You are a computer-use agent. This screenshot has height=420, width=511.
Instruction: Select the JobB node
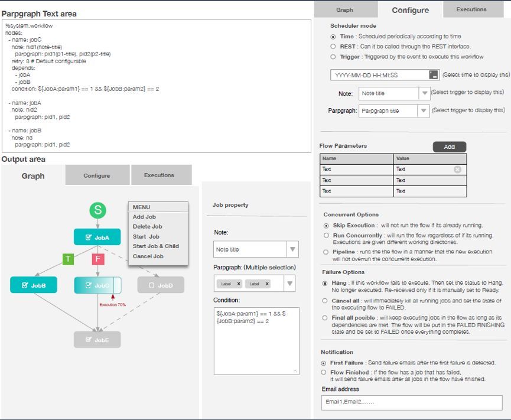(34, 285)
